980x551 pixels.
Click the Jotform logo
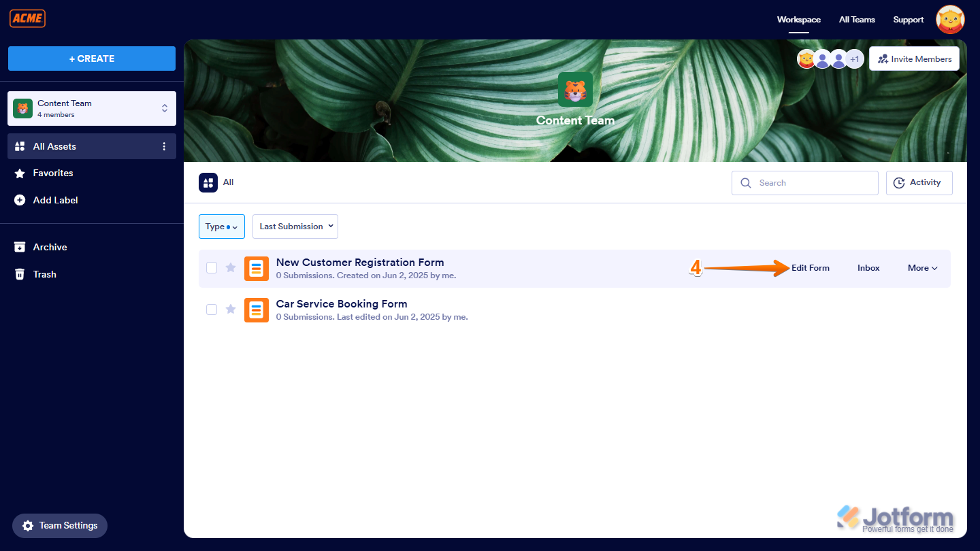click(896, 518)
